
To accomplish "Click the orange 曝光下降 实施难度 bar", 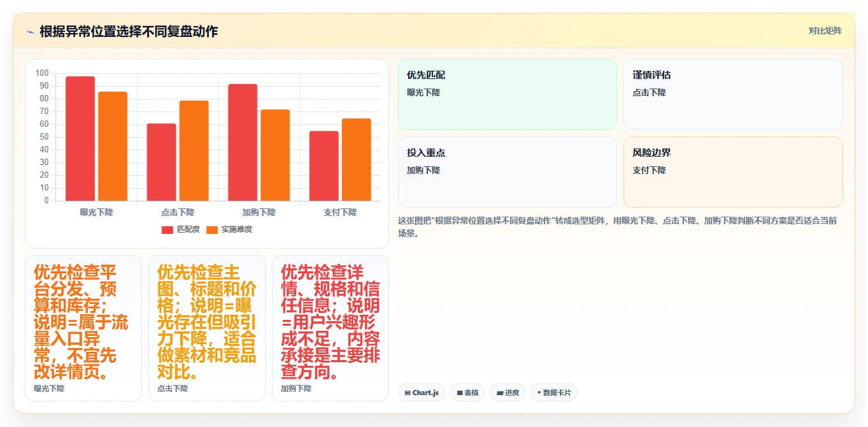I will tap(113, 147).
